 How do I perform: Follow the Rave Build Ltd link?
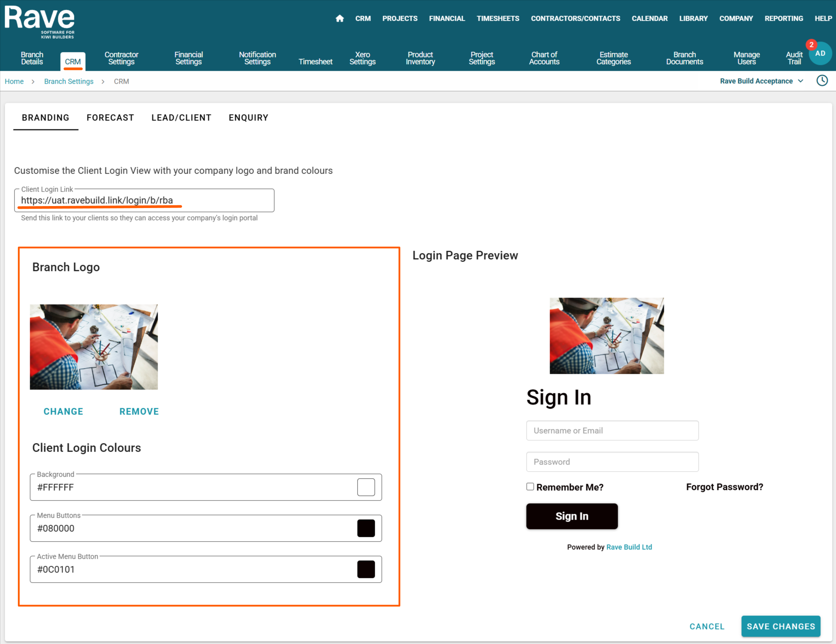[629, 547]
